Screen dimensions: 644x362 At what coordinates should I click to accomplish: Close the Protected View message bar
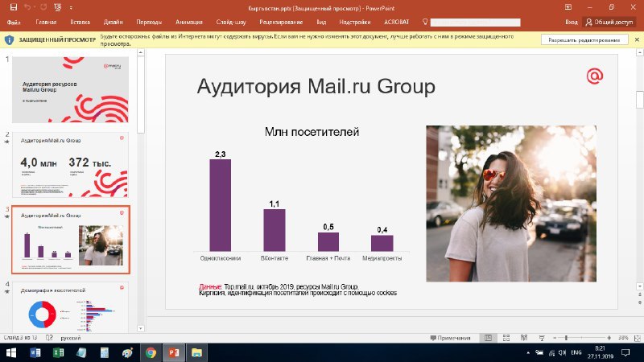click(637, 39)
